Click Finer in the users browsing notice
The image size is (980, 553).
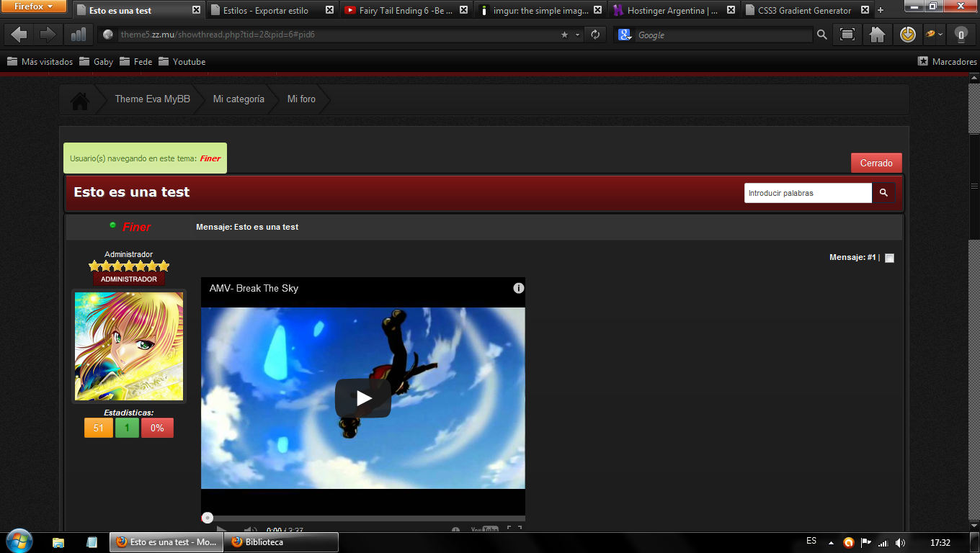pos(210,158)
